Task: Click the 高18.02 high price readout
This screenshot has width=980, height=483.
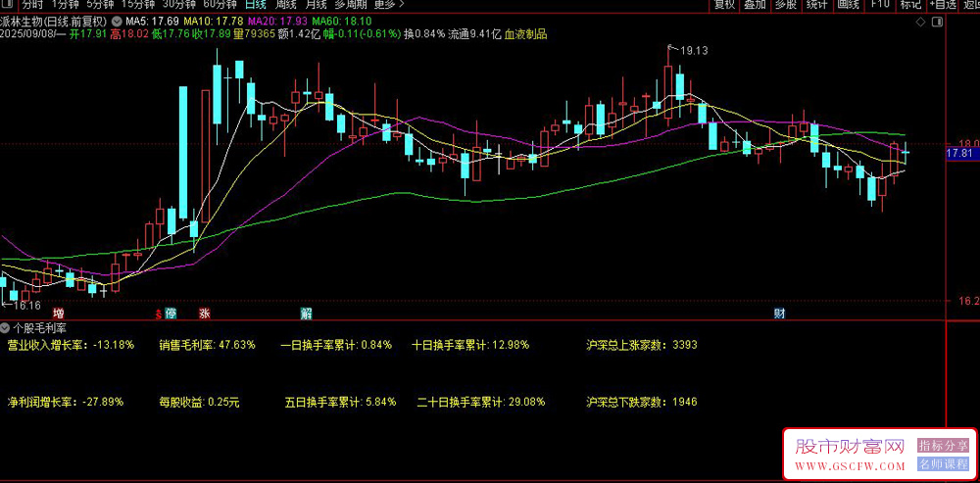Action: pos(129,33)
